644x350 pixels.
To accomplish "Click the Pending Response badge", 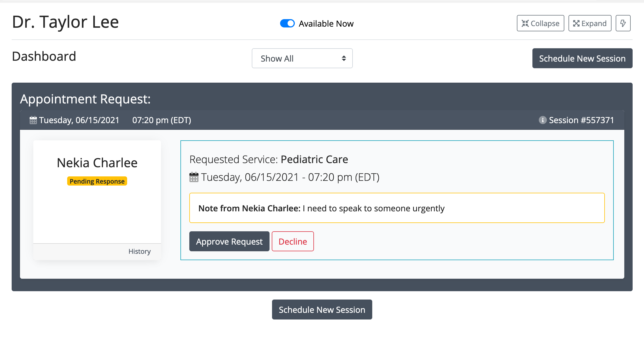I will [x=97, y=181].
